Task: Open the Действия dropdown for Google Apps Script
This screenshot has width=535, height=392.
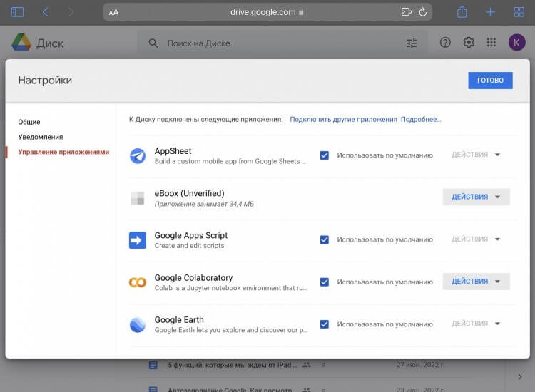Action: point(476,239)
